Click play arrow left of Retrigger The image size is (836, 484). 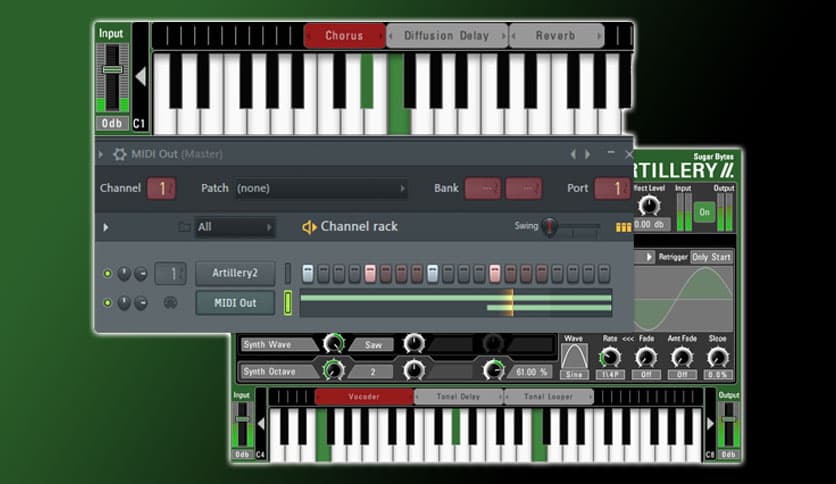coord(649,257)
